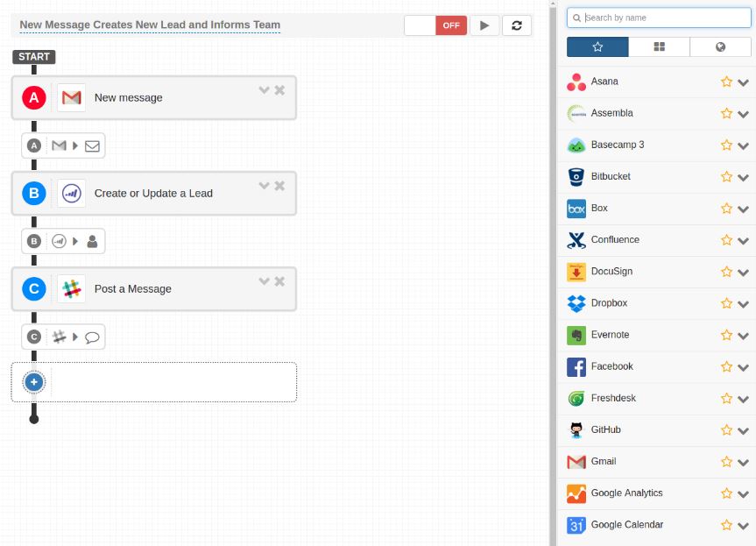
Task: Expand the Freshdesk chevron
Action: click(744, 399)
